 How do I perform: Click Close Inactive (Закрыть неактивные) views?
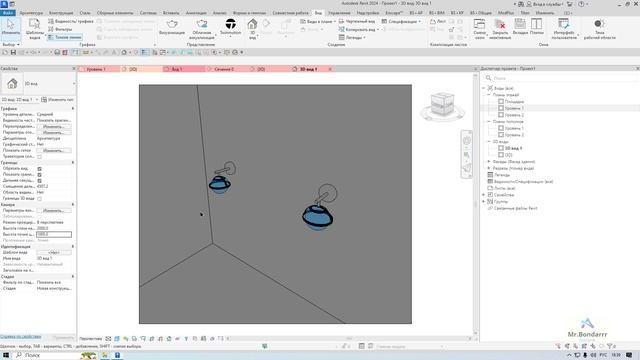500,29
